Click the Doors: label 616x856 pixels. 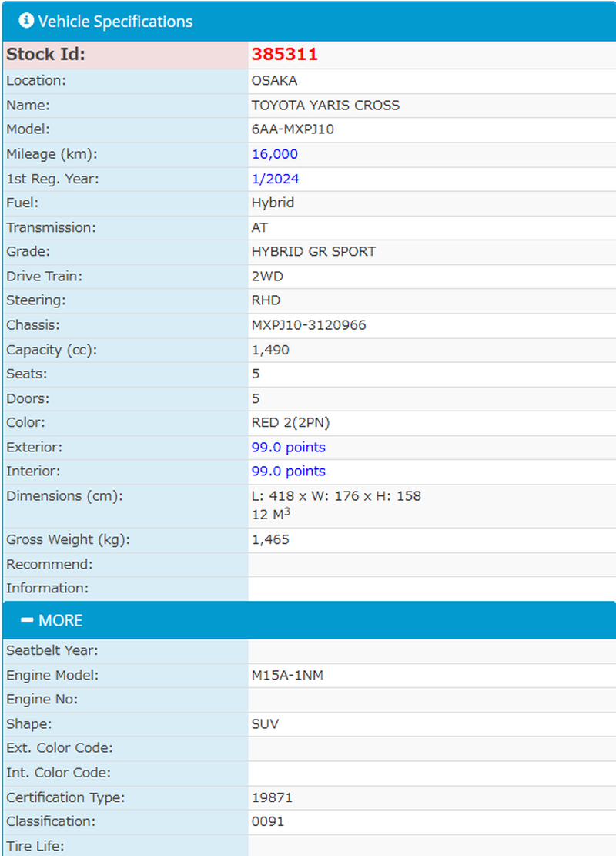28,398
